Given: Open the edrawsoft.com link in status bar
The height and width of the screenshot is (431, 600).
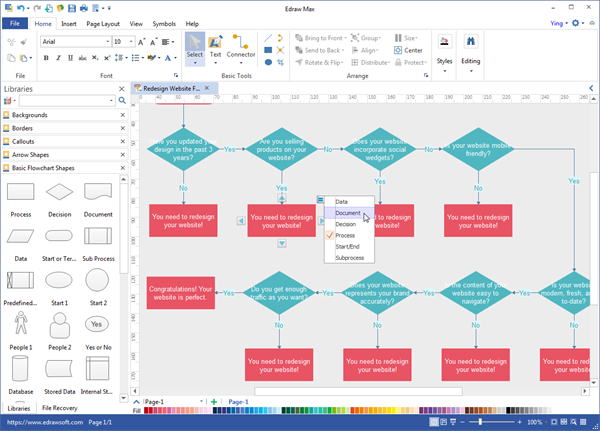Looking at the screenshot, I should 45,422.
